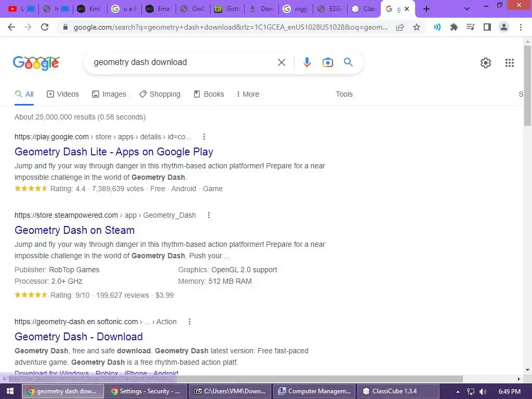The image size is (532, 399).
Task: Open the Tools search options
Action: [344, 95]
